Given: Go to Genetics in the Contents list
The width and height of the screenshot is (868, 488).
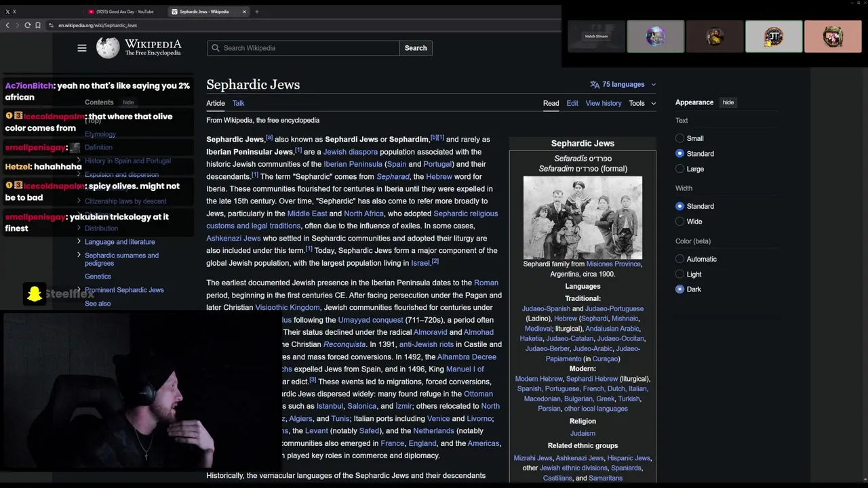Looking at the screenshot, I should pos(98,277).
